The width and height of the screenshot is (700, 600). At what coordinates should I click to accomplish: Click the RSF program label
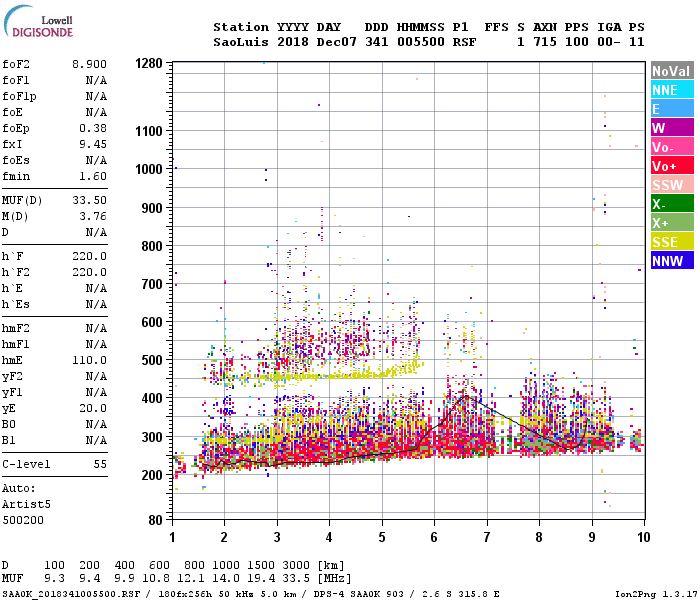pos(465,42)
